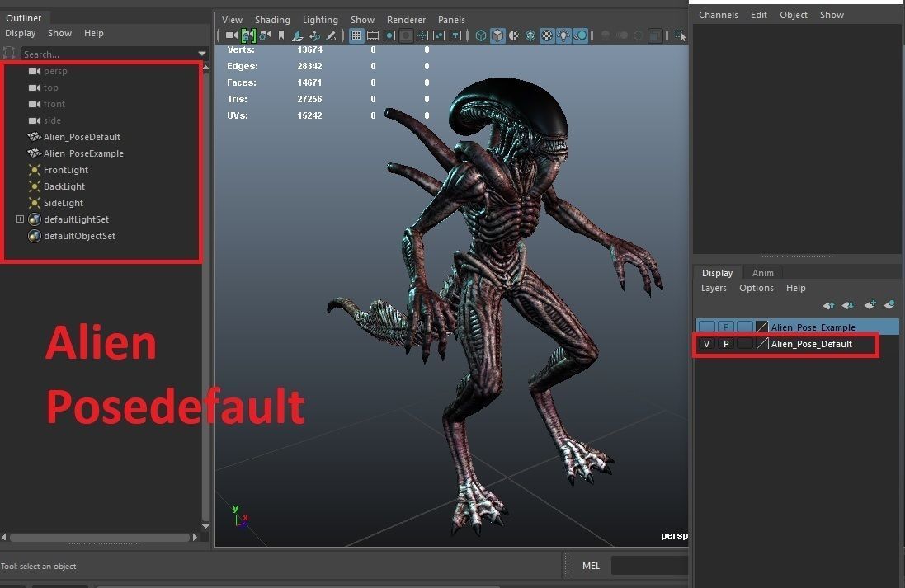905x588 pixels.
Task: Open the Channels menu in Channel Box
Action: (x=719, y=15)
